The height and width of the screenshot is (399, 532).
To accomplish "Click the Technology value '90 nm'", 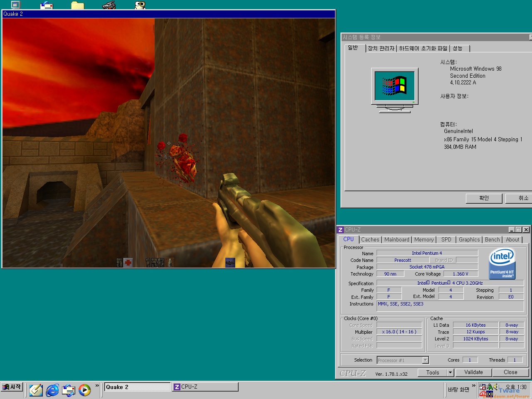I will 390,274.
